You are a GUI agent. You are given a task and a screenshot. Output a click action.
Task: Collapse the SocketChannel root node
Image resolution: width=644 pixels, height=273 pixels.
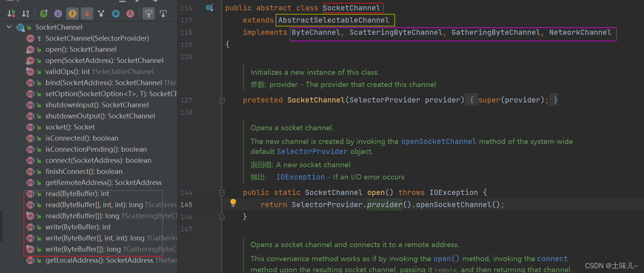(x=9, y=27)
